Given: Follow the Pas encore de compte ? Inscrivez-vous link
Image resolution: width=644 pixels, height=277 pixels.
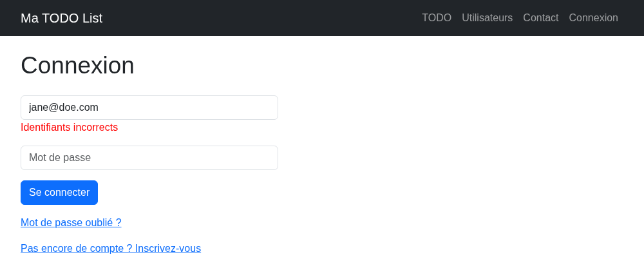Looking at the screenshot, I should (111, 248).
